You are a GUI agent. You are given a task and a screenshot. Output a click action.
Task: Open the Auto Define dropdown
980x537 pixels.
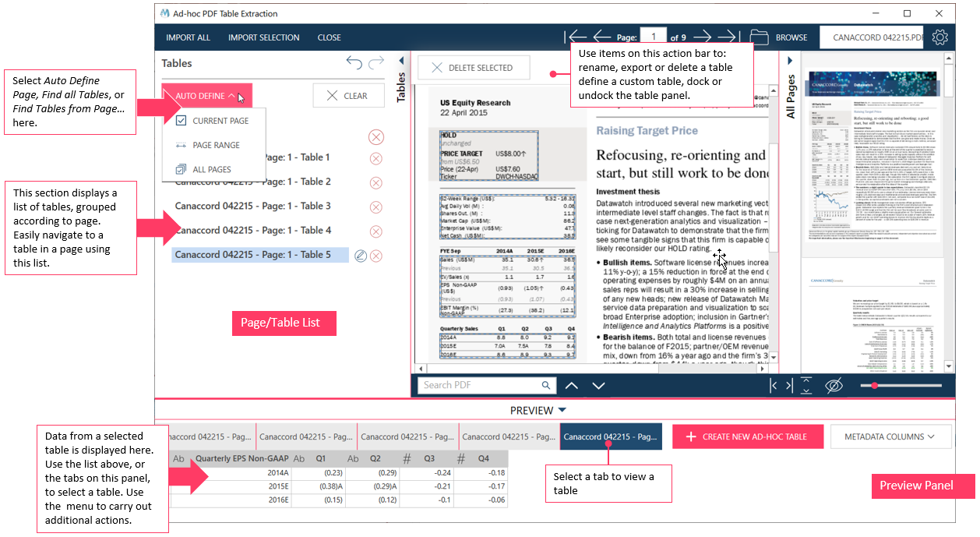click(206, 96)
